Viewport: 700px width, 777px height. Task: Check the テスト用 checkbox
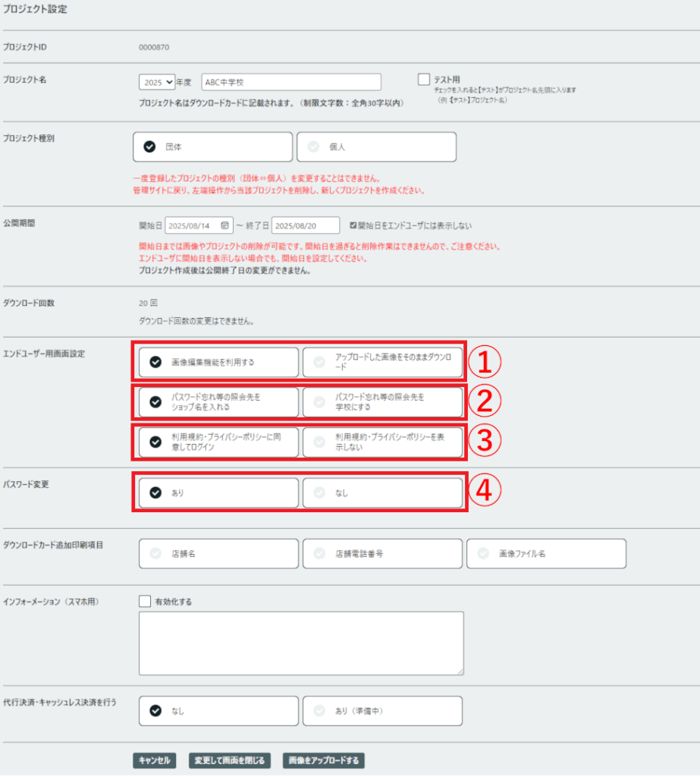pos(424,79)
